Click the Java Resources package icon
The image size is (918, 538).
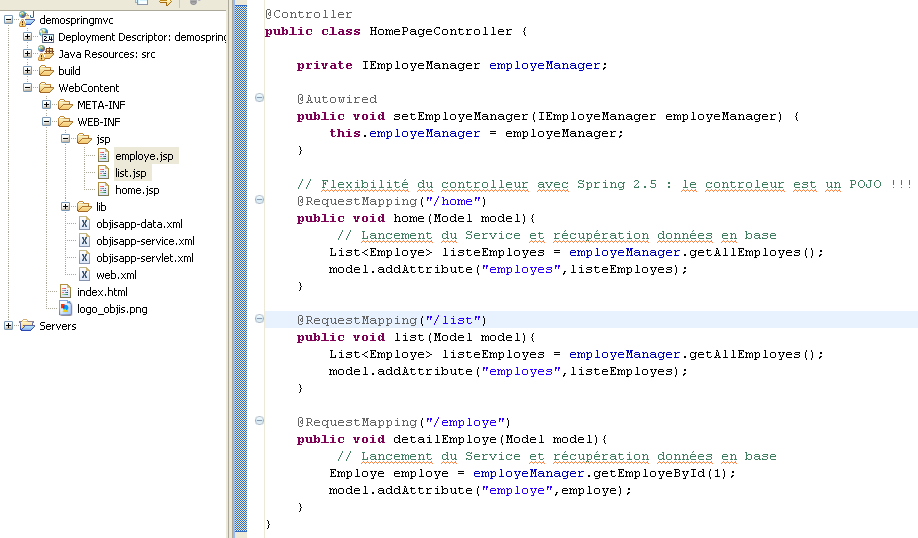pyautogui.click(x=46, y=54)
